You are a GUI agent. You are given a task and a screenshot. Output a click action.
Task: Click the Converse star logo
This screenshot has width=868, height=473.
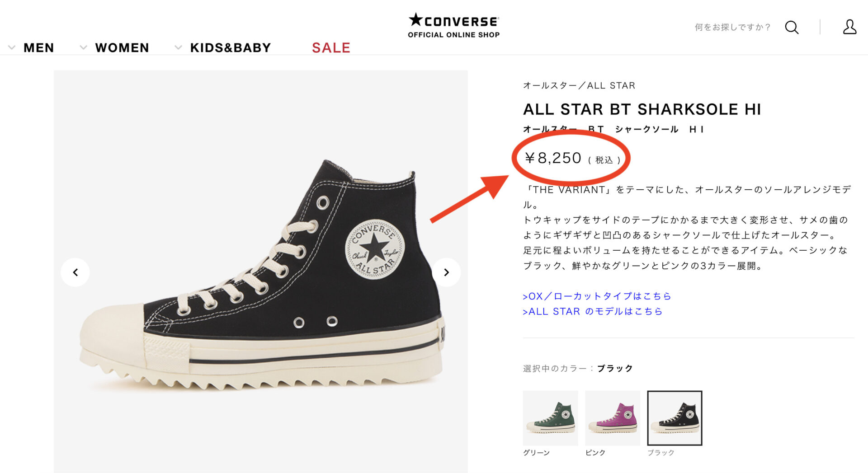453,20
